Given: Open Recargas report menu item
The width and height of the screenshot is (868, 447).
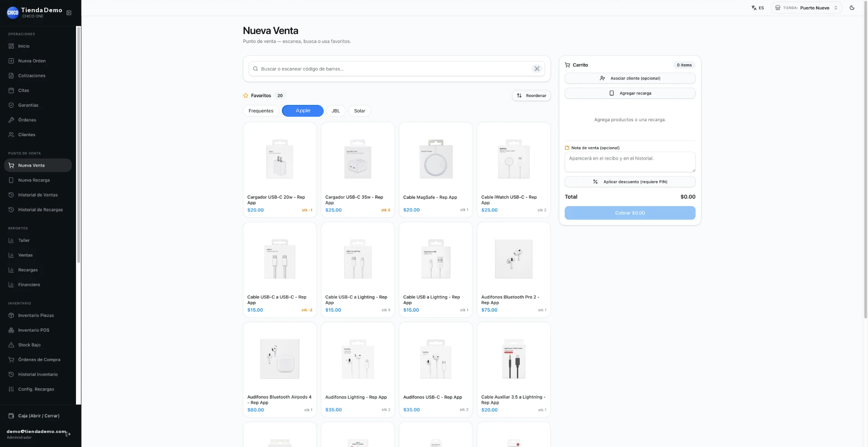Looking at the screenshot, I should click(x=38, y=270).
